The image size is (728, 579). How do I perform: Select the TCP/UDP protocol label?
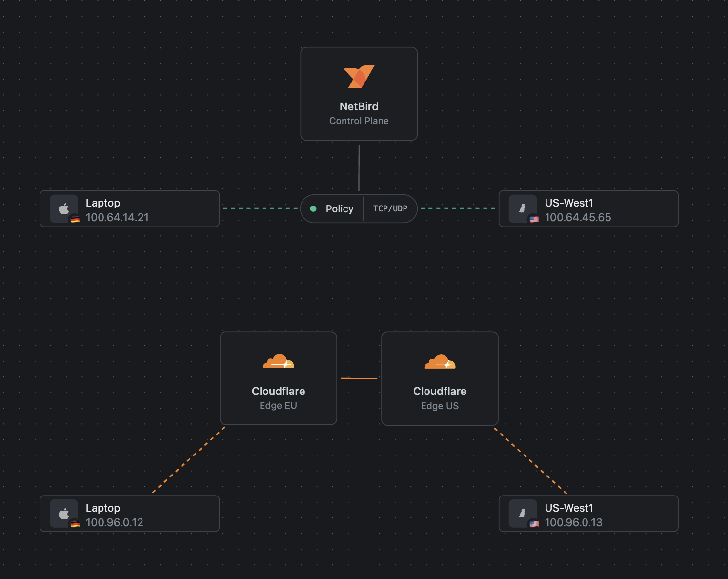coord(390,208)
